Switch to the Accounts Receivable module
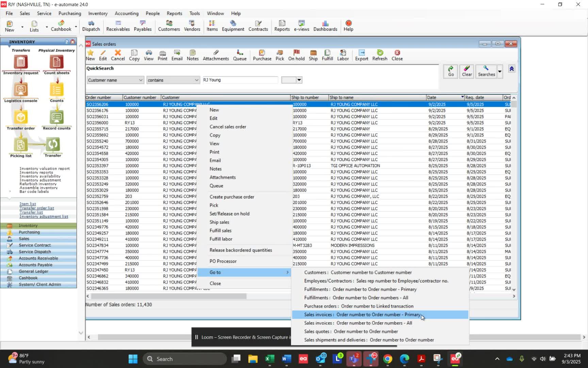 pyautogui.click(x=38, y=258)
